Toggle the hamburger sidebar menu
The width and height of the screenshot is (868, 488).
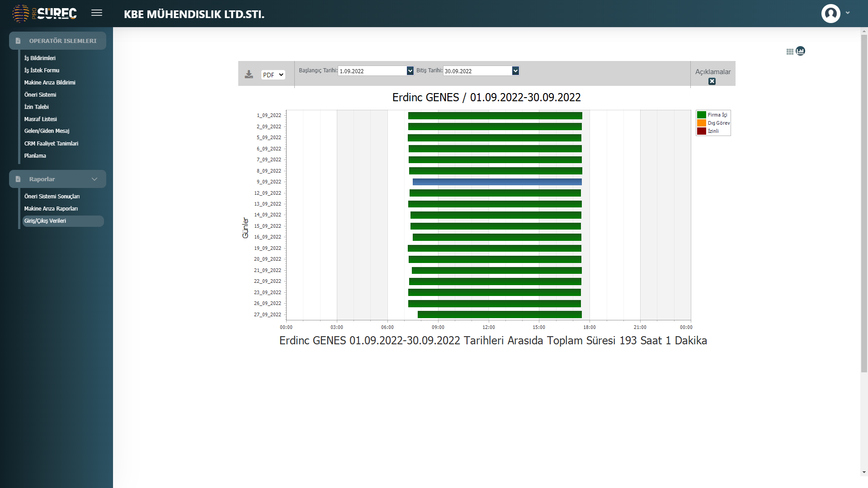97,13
